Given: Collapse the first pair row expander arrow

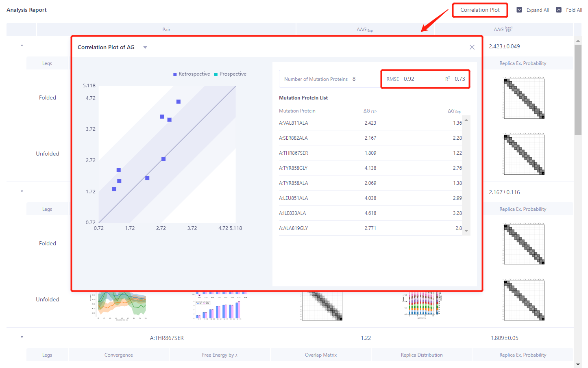Looking at the screenshot, I should pyautogui.click(x=22, y=45).
